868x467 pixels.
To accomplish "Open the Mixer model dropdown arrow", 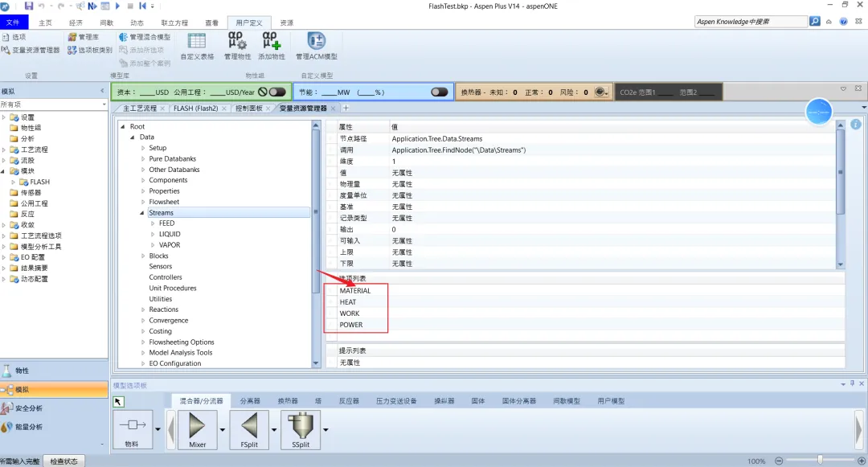I will (x=223, y=429).
